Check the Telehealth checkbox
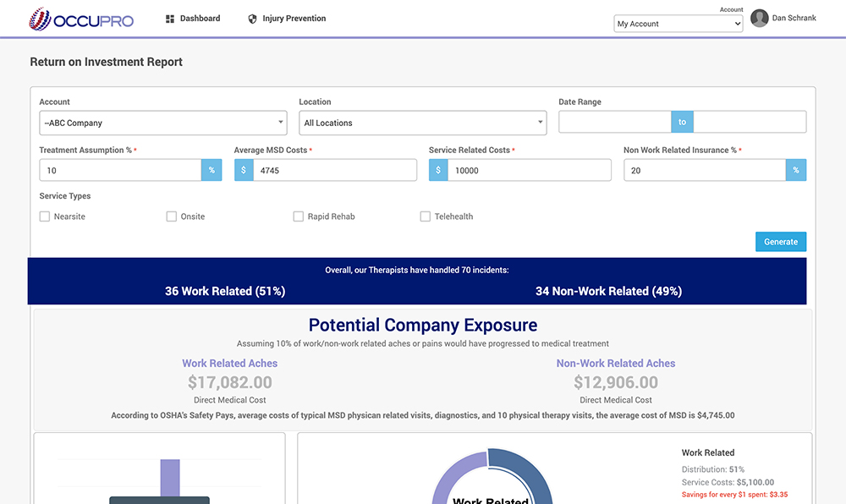 point(426,216)
